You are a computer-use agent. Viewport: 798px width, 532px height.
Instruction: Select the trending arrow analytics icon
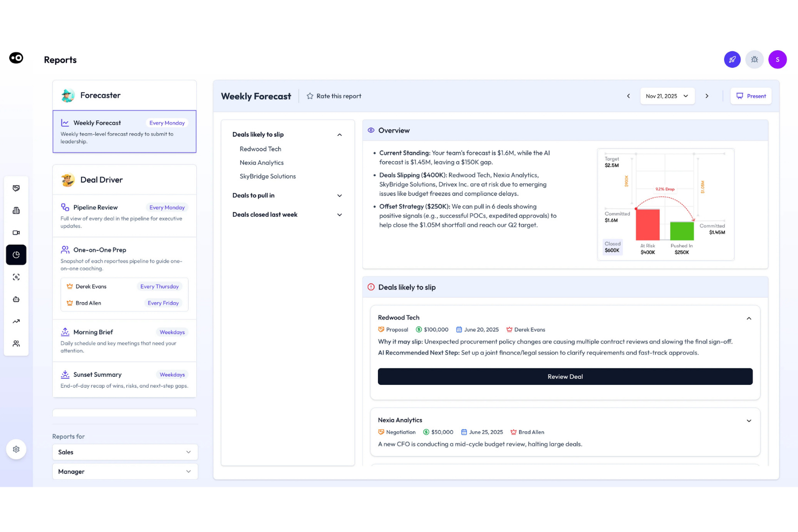16,321
